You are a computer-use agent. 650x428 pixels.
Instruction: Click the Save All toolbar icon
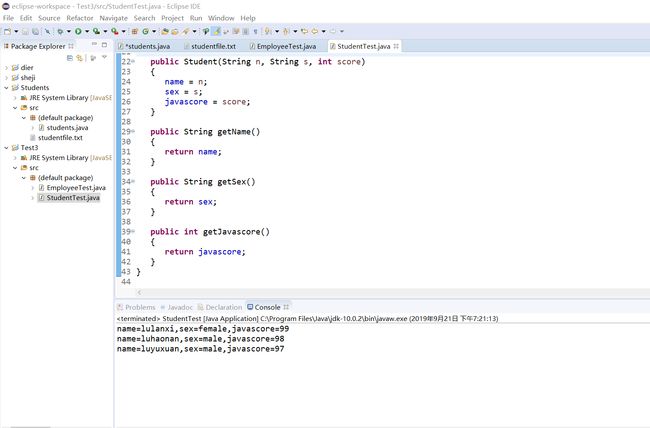tap(36, 32)
